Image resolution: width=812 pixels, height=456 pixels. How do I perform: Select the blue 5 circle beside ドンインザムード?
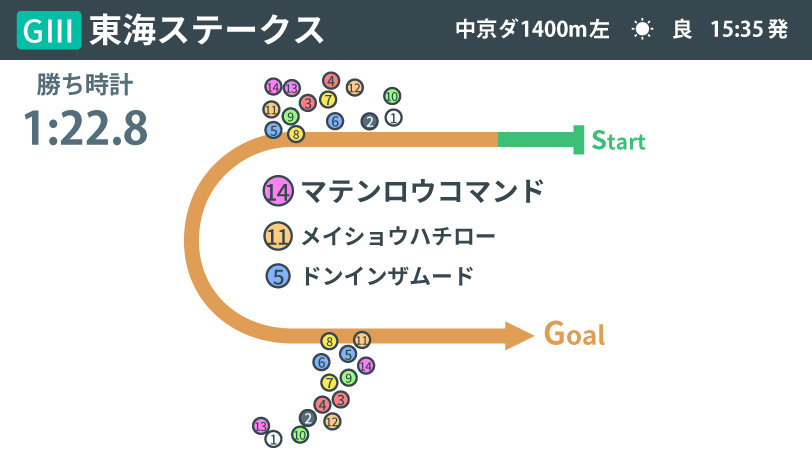coord(278,276)
